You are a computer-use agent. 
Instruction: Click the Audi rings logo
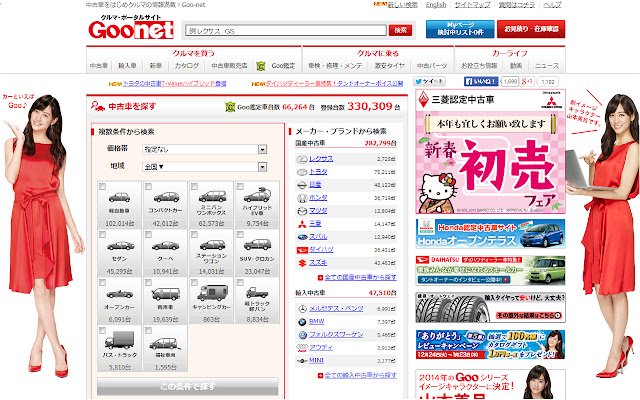coord(302,348)
